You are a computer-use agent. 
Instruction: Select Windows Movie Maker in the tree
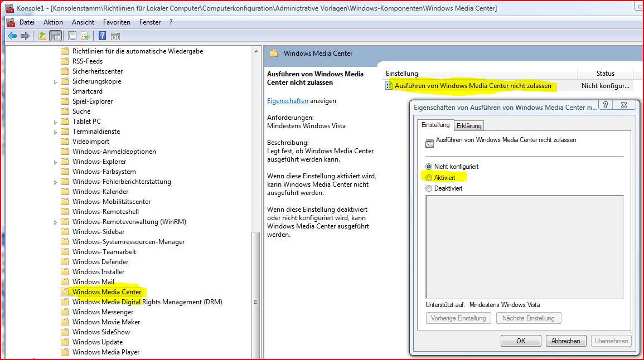coord(106,322)
